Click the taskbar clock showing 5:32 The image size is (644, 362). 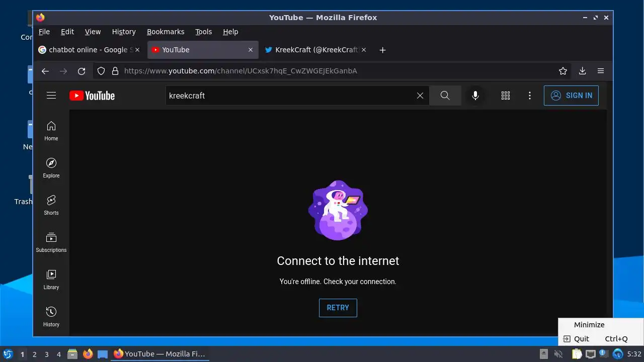click(x=634, y=354)
